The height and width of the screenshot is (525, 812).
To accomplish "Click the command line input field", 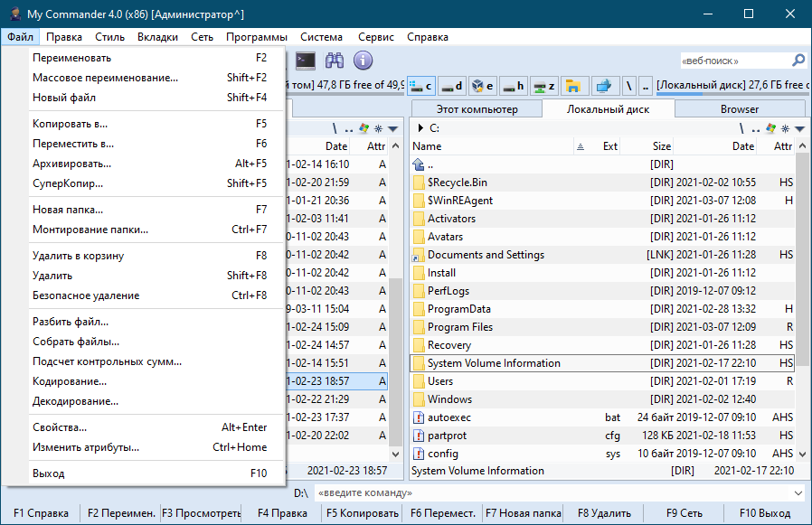I will 552,492.
